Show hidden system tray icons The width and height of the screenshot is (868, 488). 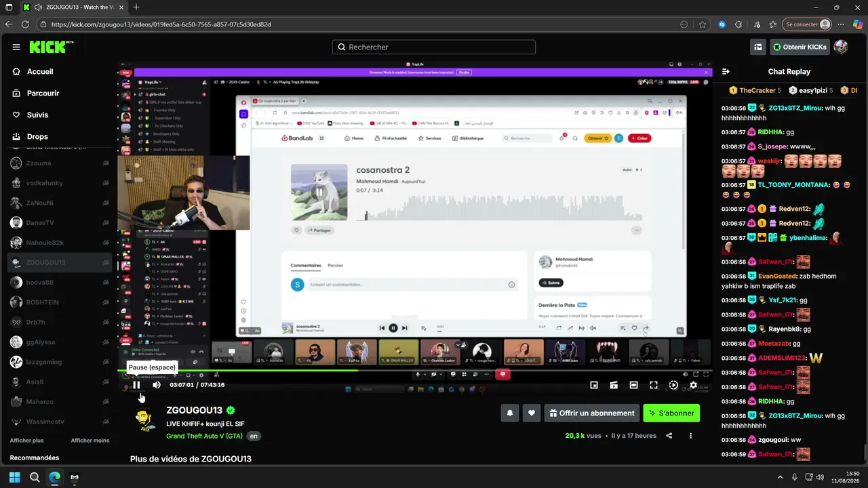781,477
